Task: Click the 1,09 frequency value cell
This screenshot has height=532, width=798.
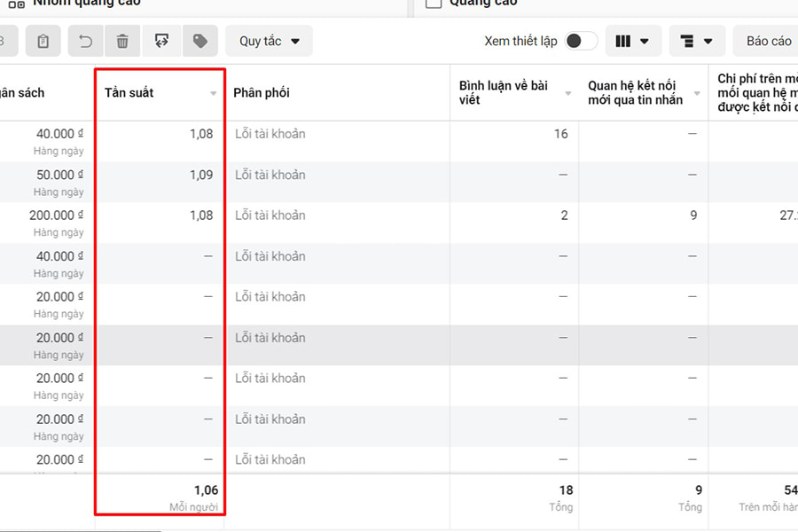Action: click(201, 175)
